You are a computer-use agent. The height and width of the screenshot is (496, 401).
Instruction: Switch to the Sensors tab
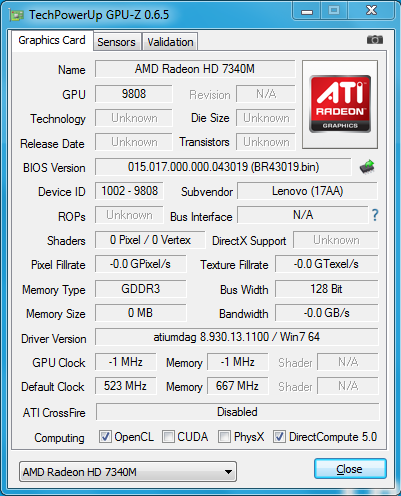[x=117, y=42]
